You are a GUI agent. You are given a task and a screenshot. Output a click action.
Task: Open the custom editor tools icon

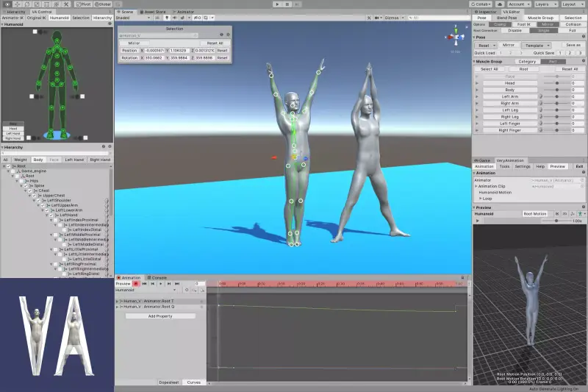(x=66, y=4)
